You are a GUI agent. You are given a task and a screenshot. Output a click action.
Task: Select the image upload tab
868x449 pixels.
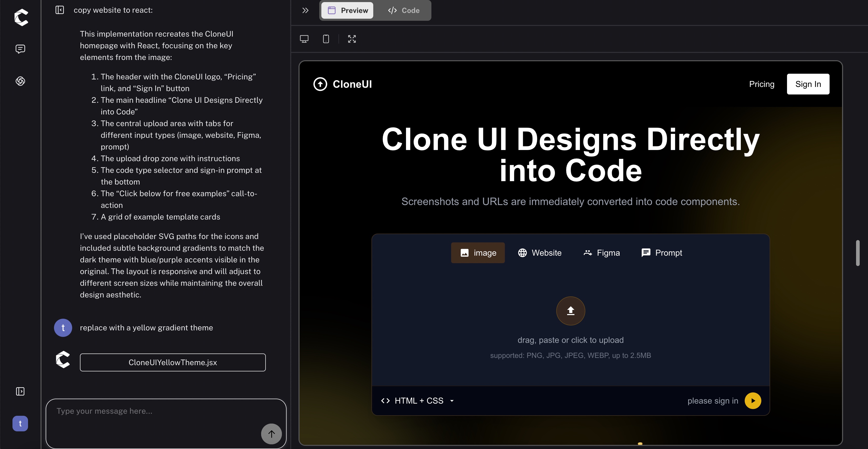(x=478, y=253)
